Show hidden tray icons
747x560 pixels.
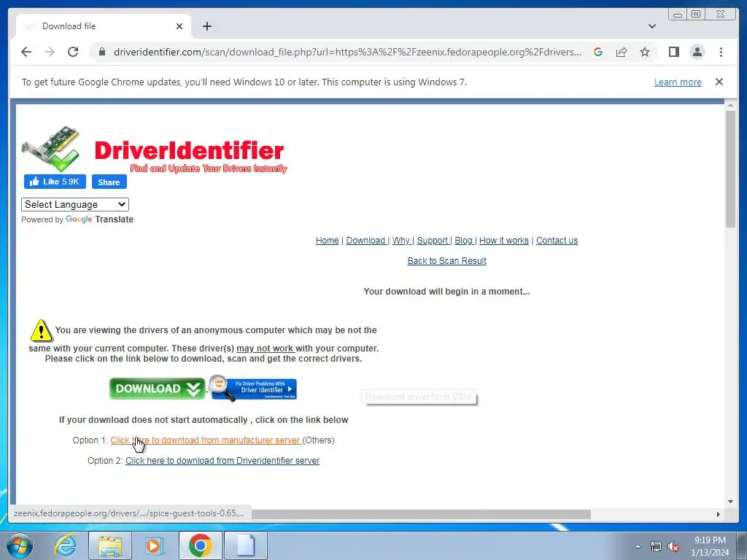[638, 546]
